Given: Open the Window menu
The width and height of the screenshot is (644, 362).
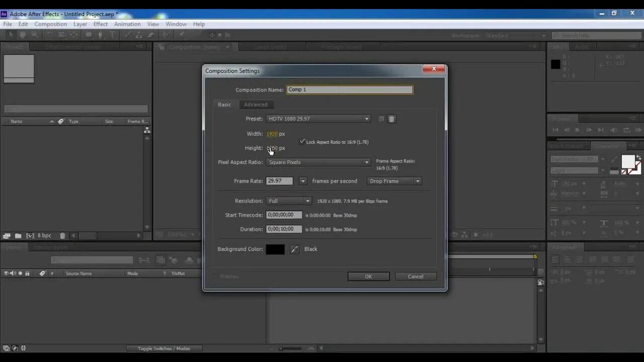Looking at the screenshot, I should pyautogui.click(x=176, y=24).
